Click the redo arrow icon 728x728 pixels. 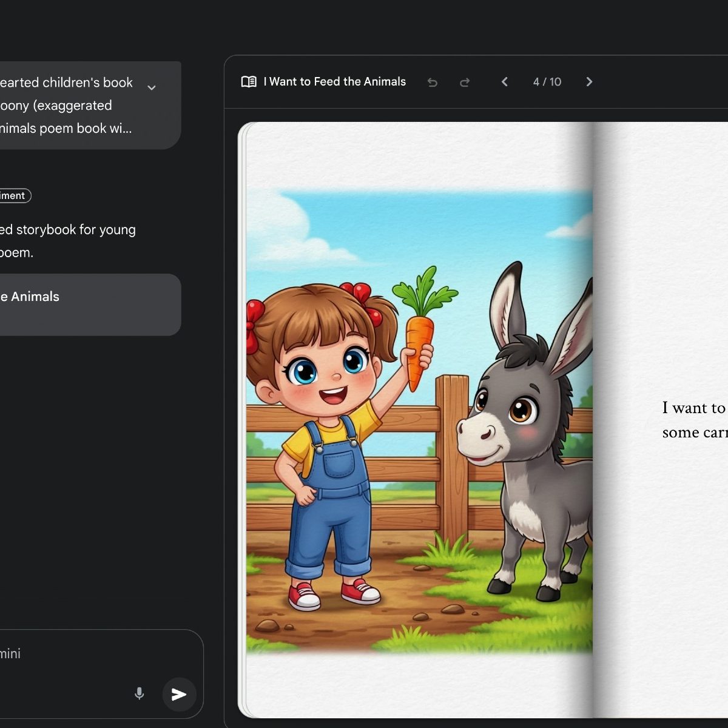(x=465, y=83)
